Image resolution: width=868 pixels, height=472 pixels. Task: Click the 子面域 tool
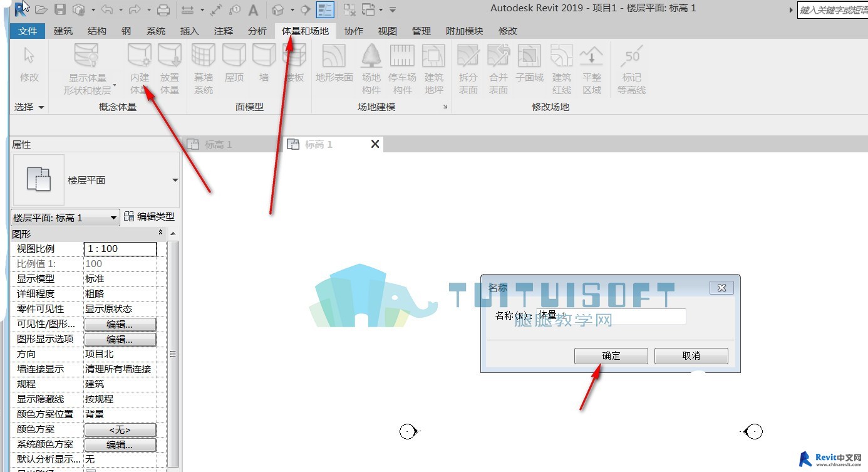point(530,63)
